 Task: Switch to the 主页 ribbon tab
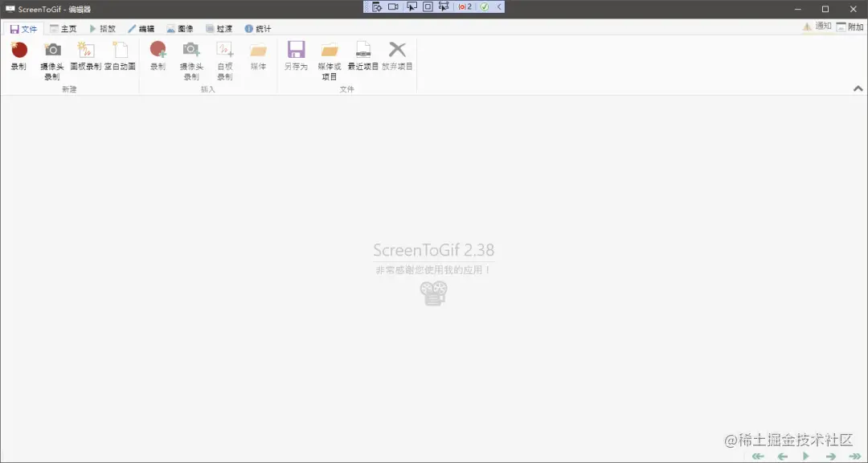pos(63,29)
